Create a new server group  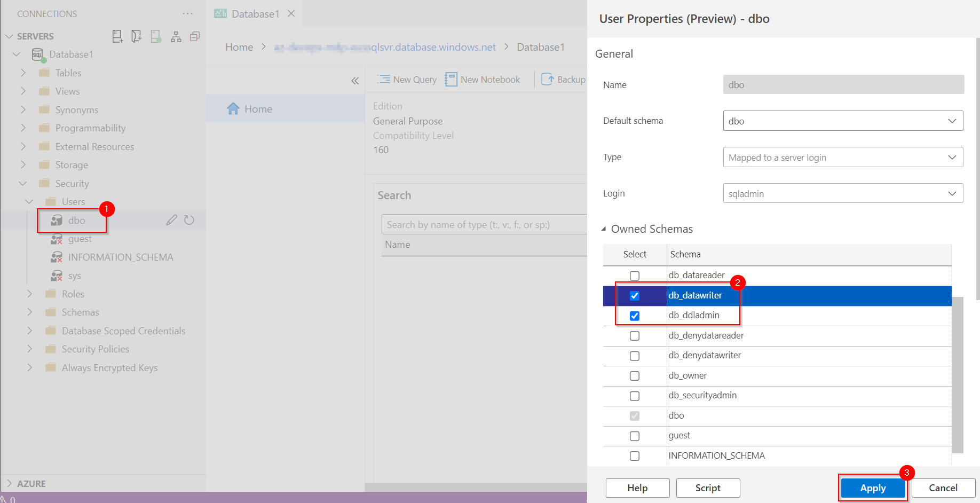[x=136, y=36]
